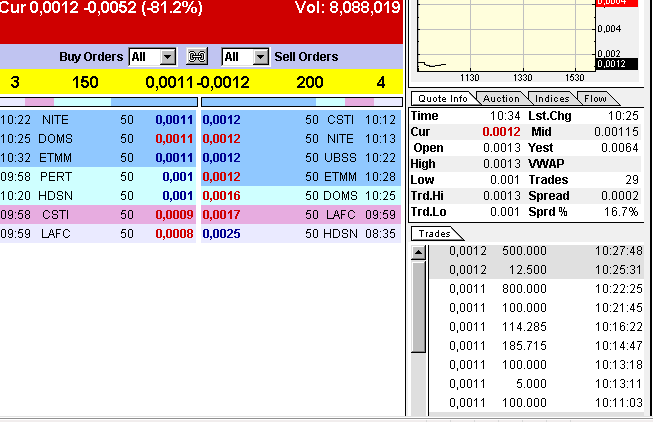
Task: Select CSTI sell order at 10:12
Action: [x=301, y=120]
